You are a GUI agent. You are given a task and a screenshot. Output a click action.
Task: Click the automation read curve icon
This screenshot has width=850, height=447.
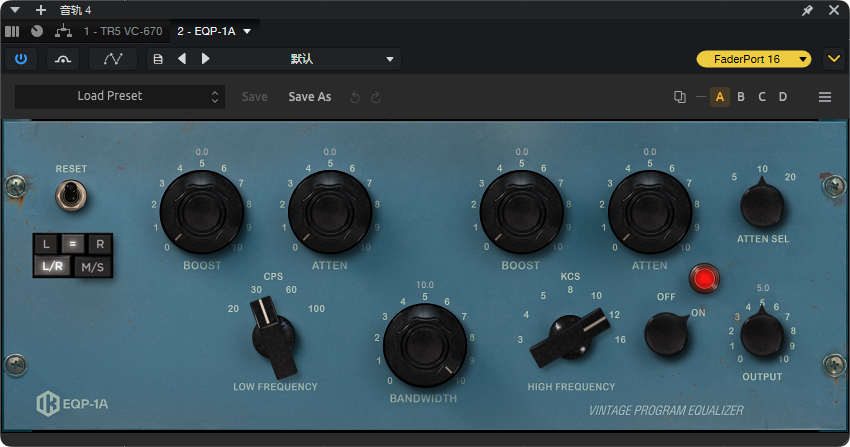pyautogui.click(x=113, y=59)
